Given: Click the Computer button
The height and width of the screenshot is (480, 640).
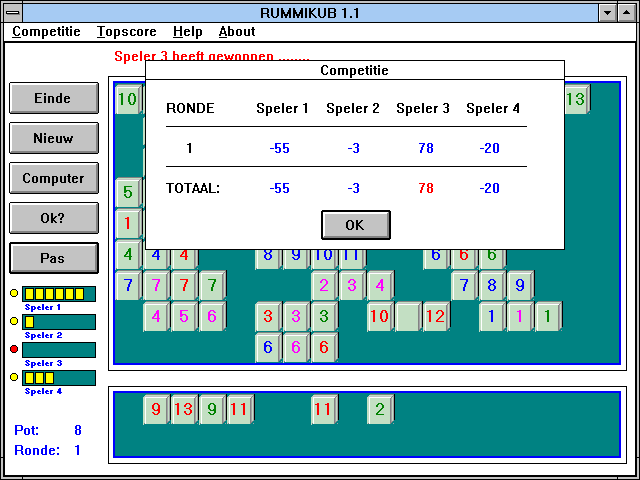Looking at the screenshot, I should (54, 178).
